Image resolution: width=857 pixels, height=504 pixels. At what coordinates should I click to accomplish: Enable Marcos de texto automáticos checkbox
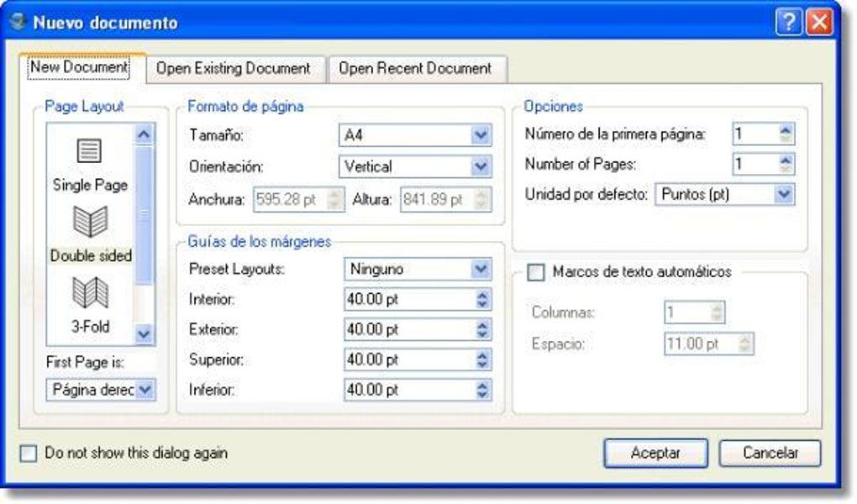point(536,271)
